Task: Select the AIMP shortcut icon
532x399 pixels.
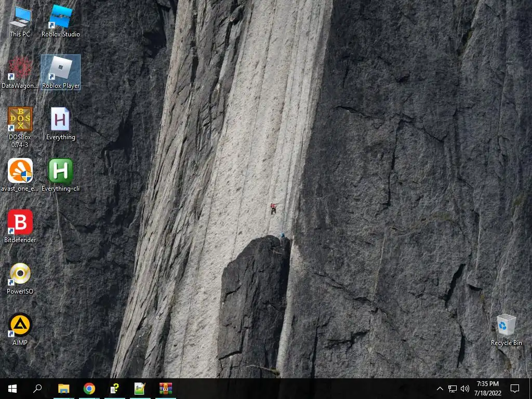Action: [x=20, y=329]
